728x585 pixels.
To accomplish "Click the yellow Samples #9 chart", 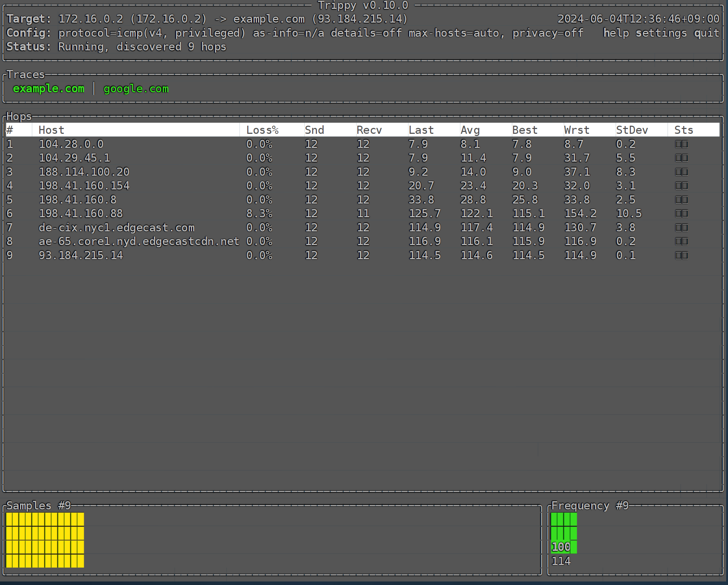I will pos(45,540).
